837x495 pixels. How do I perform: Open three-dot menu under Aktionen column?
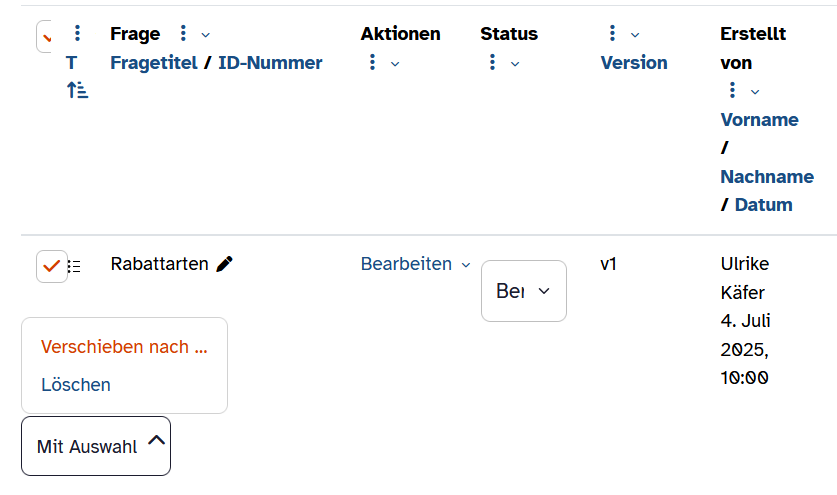point(373,62)
